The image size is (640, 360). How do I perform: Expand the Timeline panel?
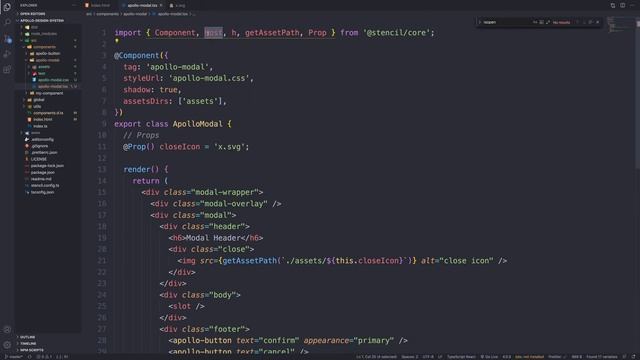(x=28, y=344)
